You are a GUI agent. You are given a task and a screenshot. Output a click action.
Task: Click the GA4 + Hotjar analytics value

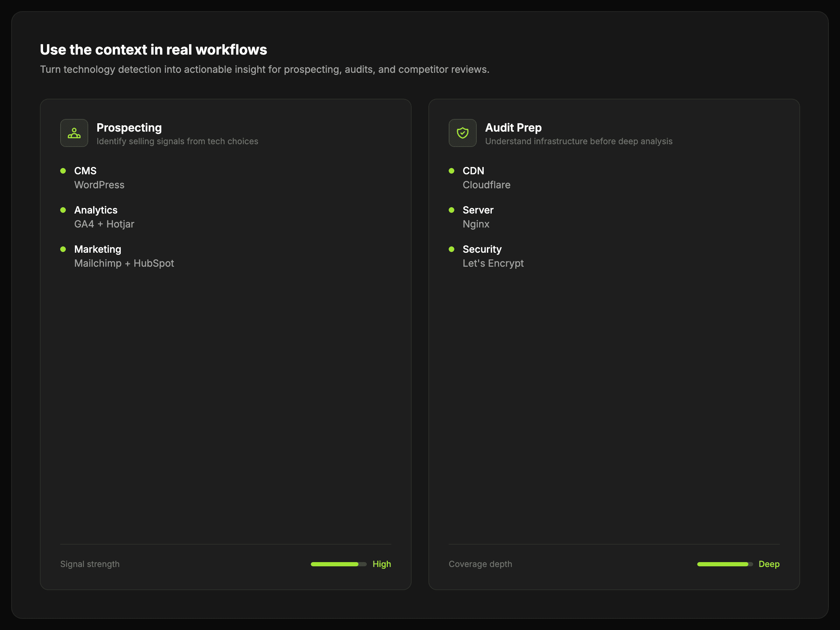pyautogui.click(x=104, y=224)
